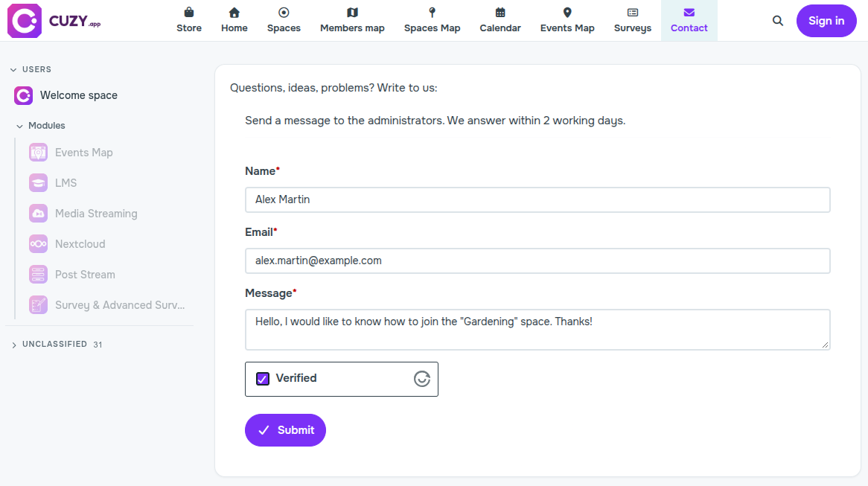Image resolution: width=868 pixels, height=486 pixels.
Task: Open the Calendar icon
Action: 500,12
